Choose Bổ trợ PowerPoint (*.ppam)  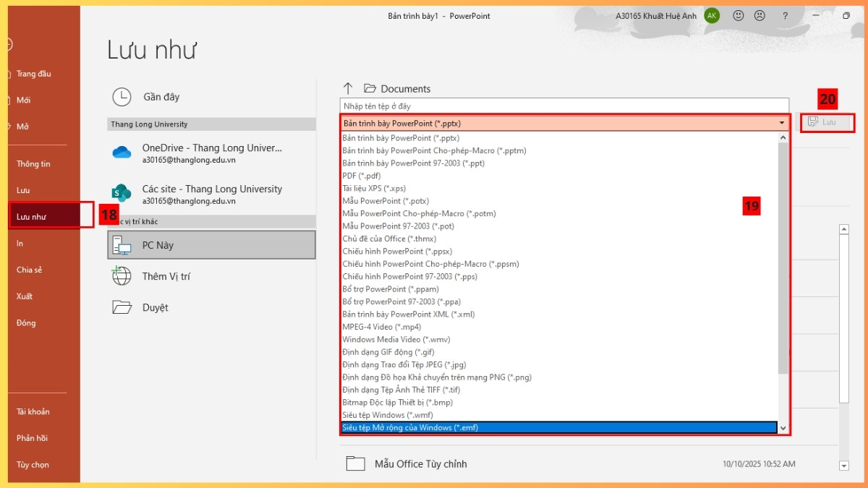558,289
